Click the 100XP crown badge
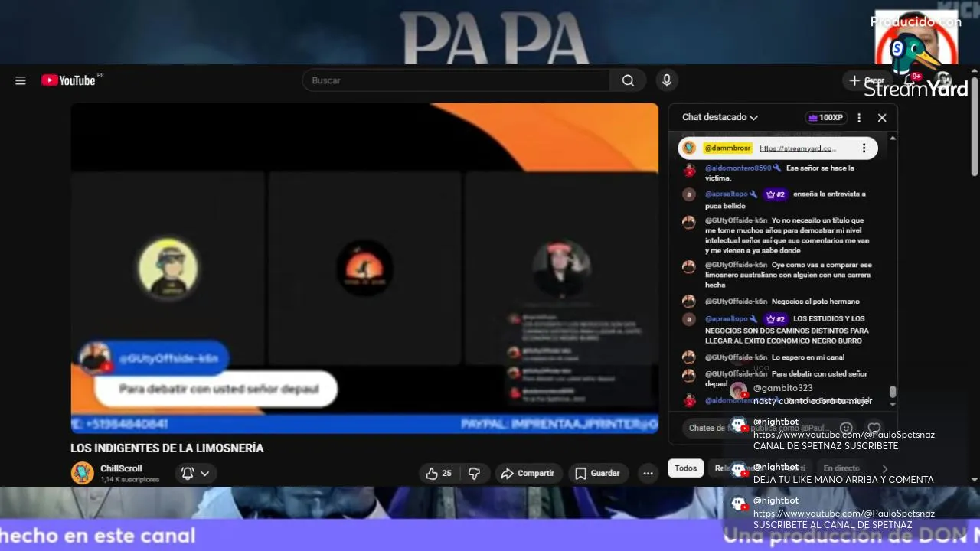The image size is (980, 551). click(x=825, y=118)
